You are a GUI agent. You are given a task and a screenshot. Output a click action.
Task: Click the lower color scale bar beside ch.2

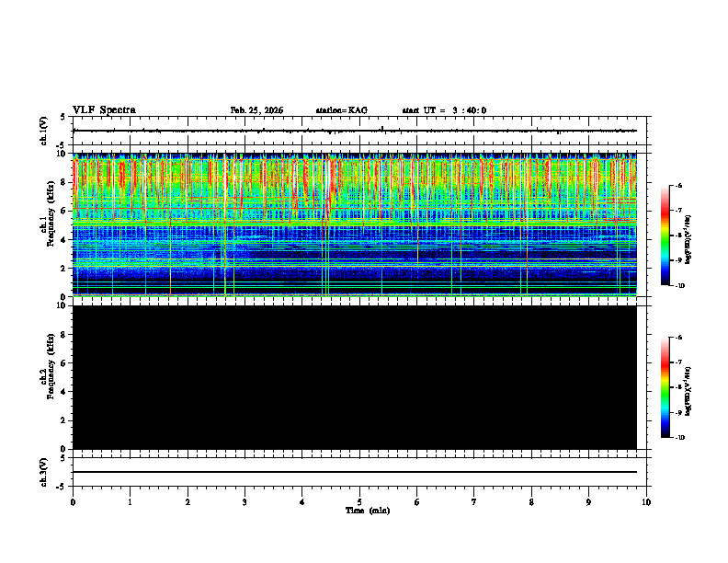(665, 387)
